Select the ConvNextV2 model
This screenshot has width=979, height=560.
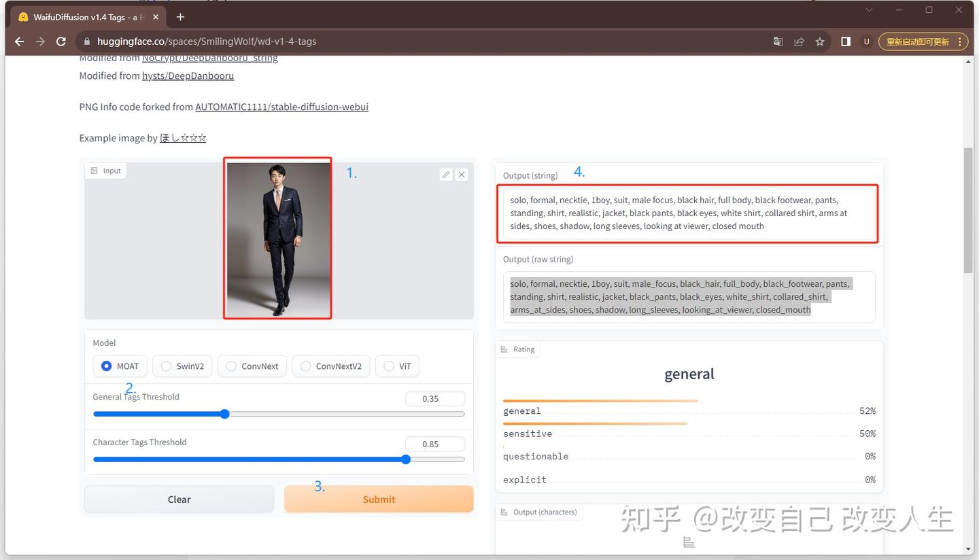point(305,366)
